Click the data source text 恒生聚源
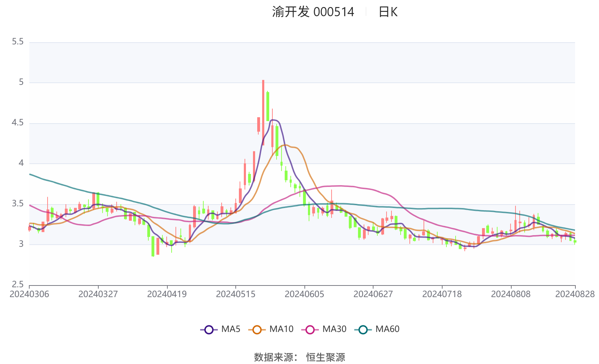Screen dimensions: 599x364 [x=326, y=357]
